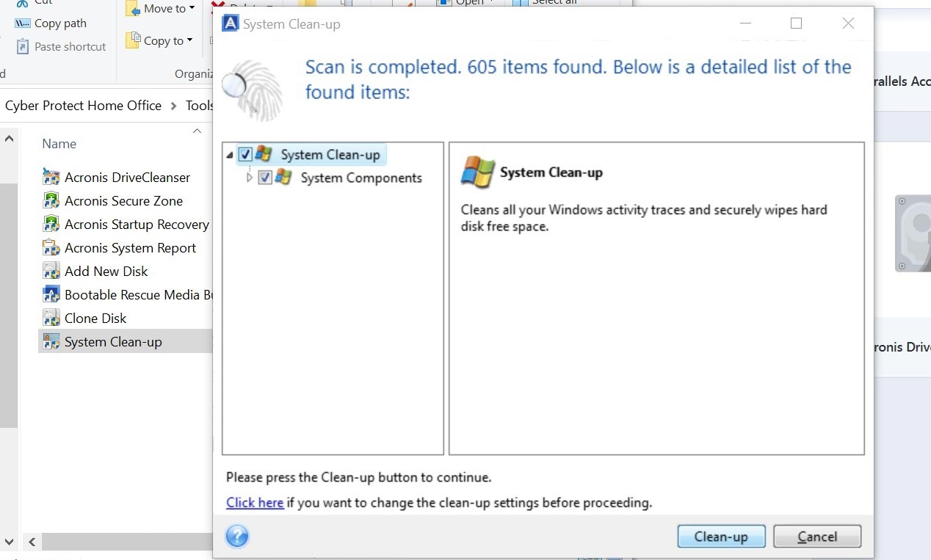Click the Bootable Rescue Media Builder icon
Screen dimensions: 931x560
click(51, 294)
